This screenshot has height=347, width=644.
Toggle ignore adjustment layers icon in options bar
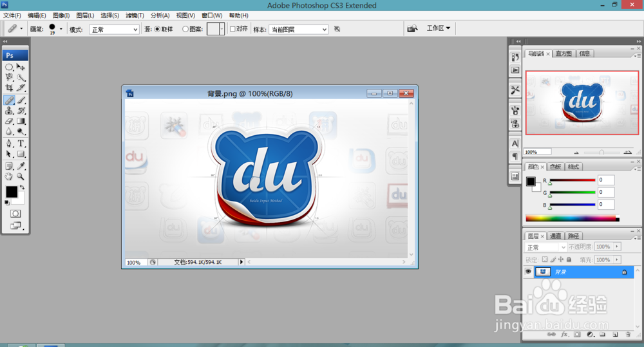click(337, 29)
